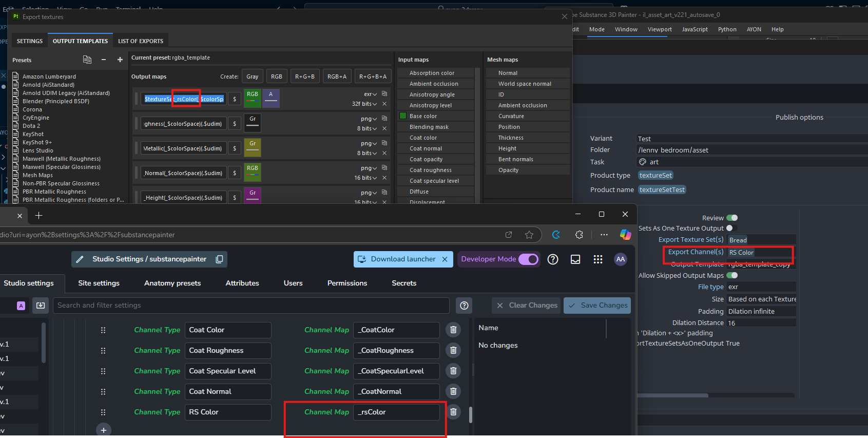The image size is (868, 438).
Task: Switch to LIST OF EXPORTS tab
Action: (x=141, y=41)
